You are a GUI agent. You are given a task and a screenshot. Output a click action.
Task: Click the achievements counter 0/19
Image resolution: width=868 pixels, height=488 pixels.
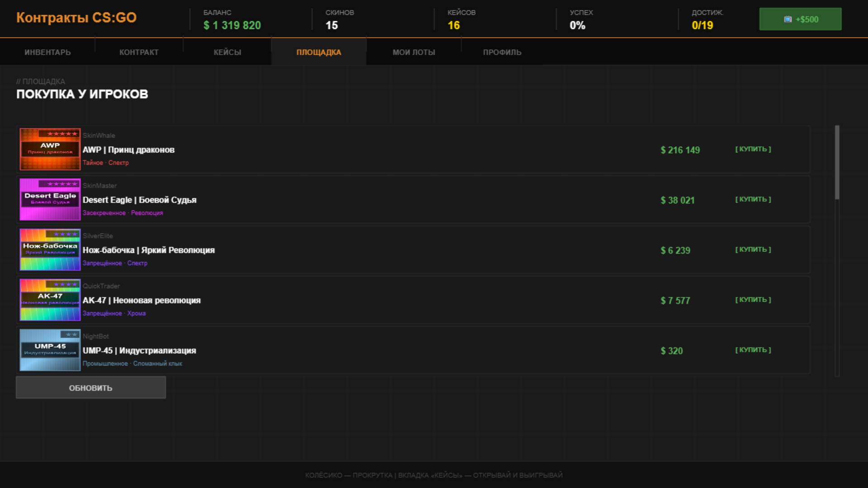coord(702,25)
